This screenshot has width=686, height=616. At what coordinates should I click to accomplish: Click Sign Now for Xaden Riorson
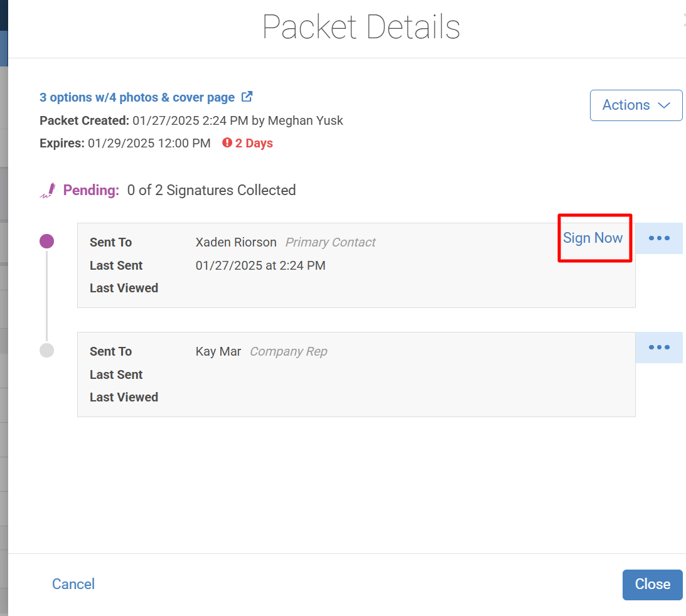(x=592, y=238)
